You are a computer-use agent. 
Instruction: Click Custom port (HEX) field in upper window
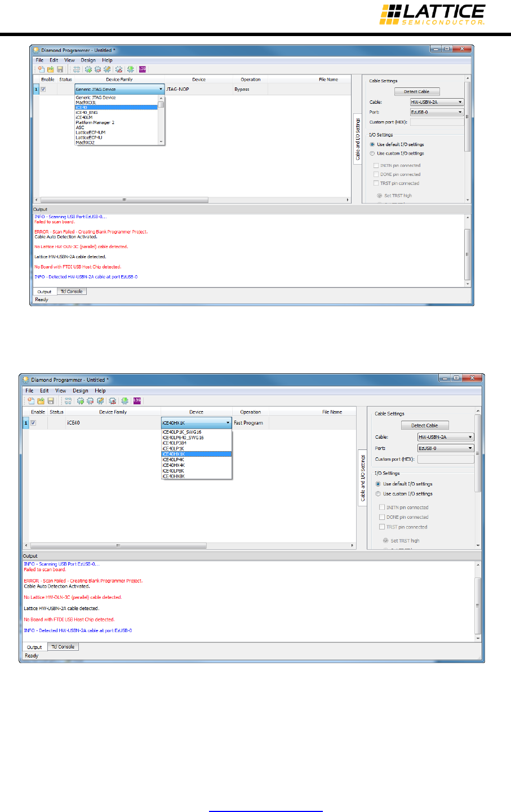[x=437, y=122]
